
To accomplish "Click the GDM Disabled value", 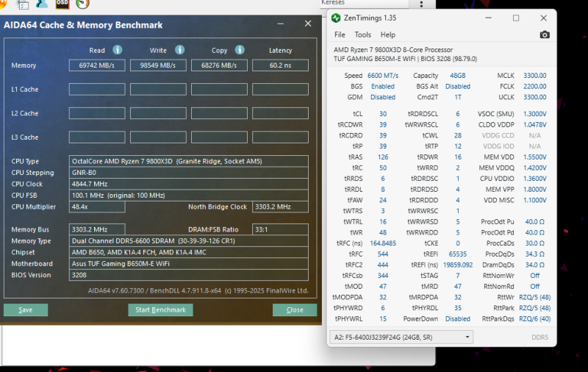I will (x=383, y=97).
